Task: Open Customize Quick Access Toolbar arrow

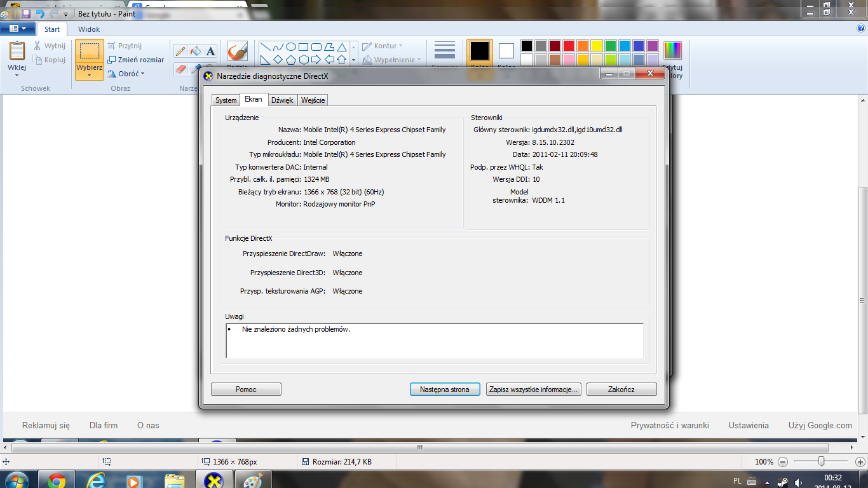Action: [65, 14]
